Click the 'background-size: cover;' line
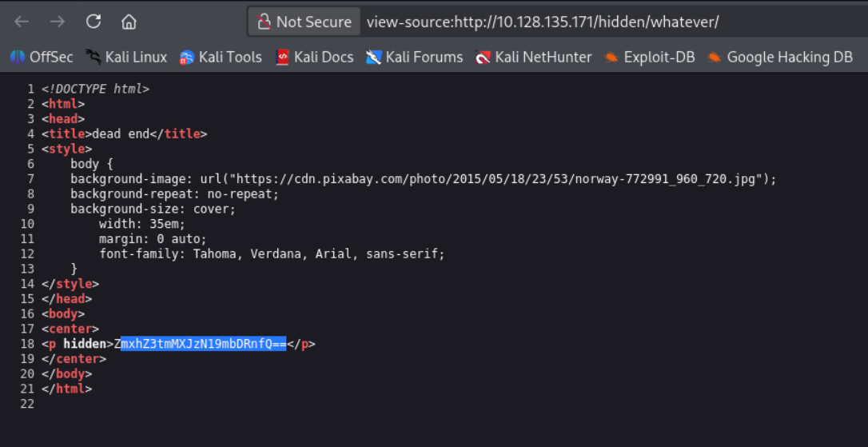Viewport: 868px width, 447px height. click(x=153, y=209)
